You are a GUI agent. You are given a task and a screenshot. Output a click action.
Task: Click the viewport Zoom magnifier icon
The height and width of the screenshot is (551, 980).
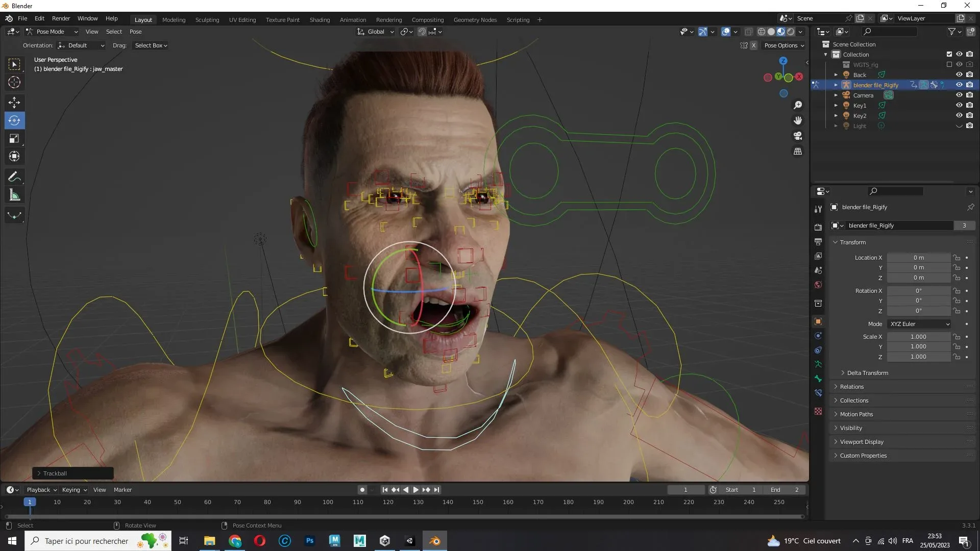click(798, 105)
